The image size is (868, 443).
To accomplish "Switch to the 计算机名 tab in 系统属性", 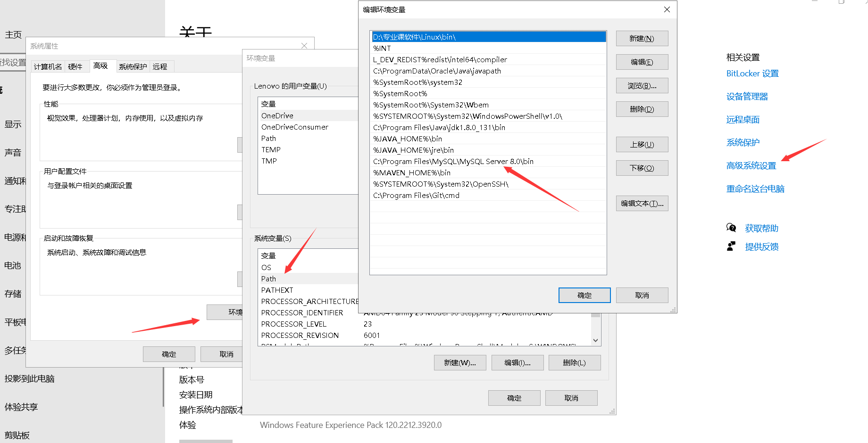I will (x=48, y=66).
